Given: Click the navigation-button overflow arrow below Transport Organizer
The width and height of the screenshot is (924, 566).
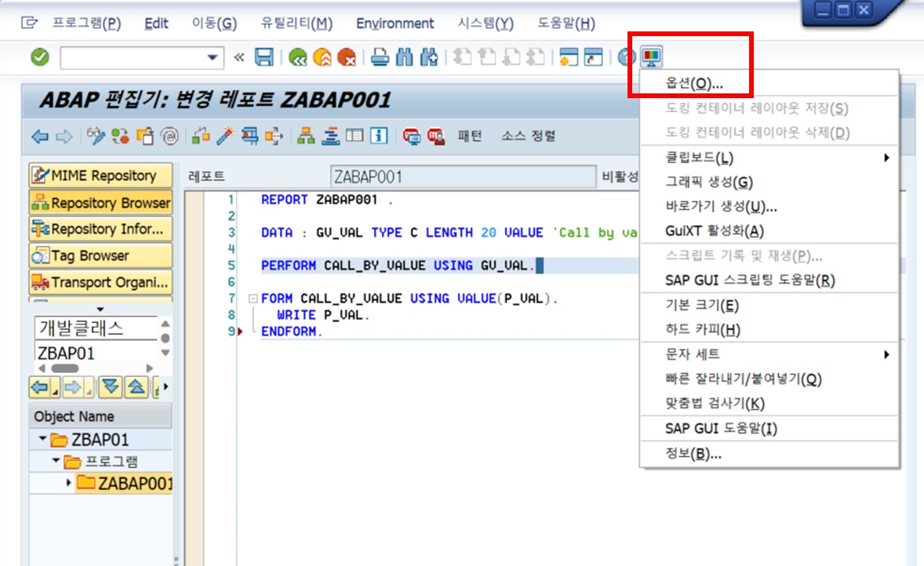Looking at the screenshot, I should (100, 309).
